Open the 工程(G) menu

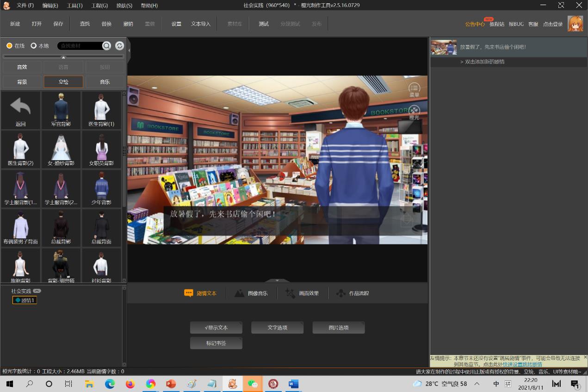pyautogui.click(x=99, y=6)
